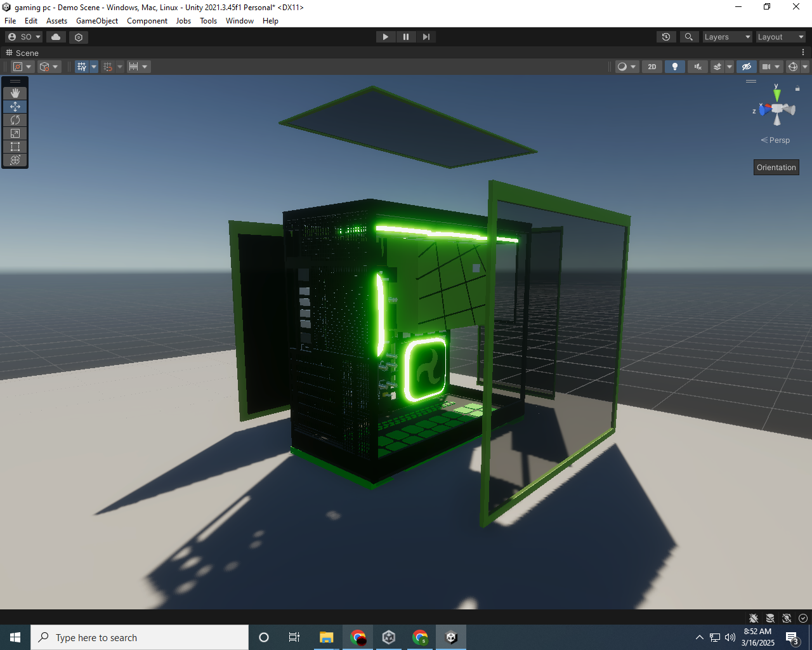
Task: Open the camera settings icon
Action: click(x=766, y=67)
